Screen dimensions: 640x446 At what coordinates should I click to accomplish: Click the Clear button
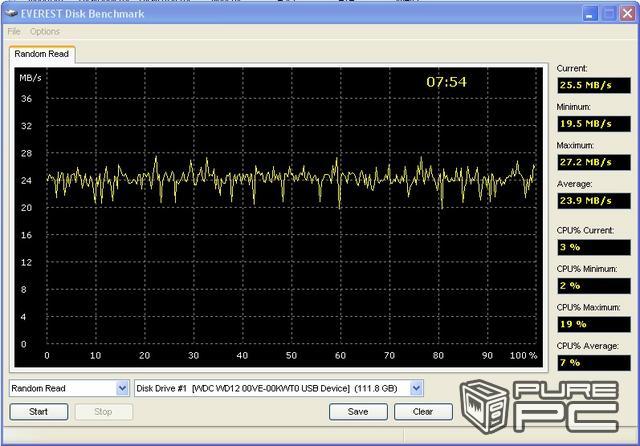pos(423,412)
